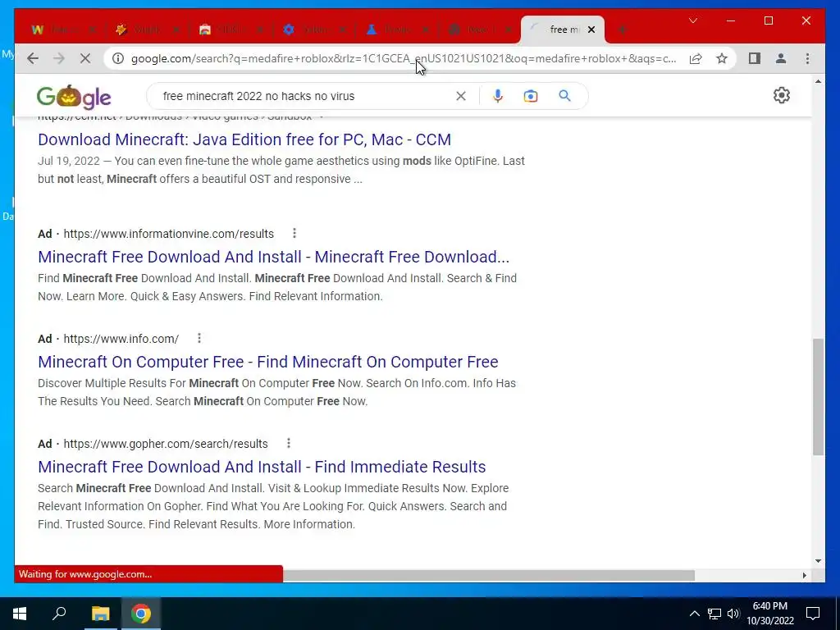This screenshot has height=630, width=840.
Task: Click the forward navigation arrow
Action: point(59,58)
